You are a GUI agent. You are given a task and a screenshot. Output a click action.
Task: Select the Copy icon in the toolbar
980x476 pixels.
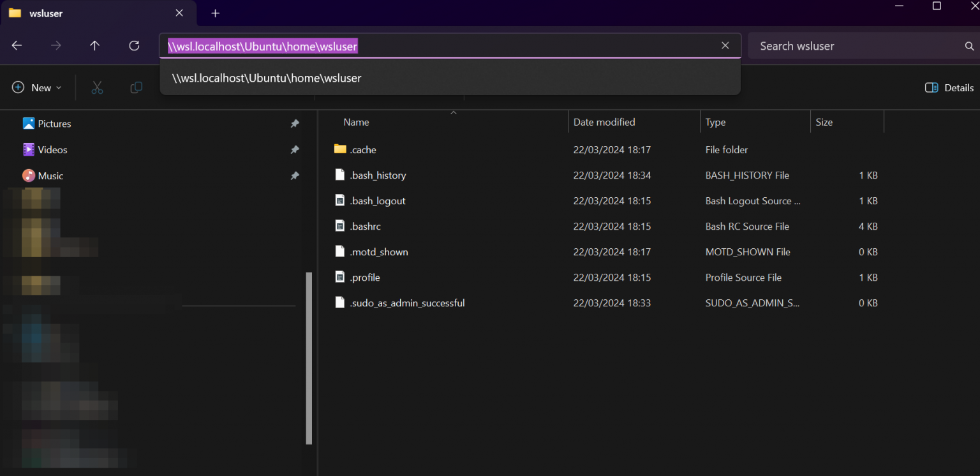click(x=136, y=87)
